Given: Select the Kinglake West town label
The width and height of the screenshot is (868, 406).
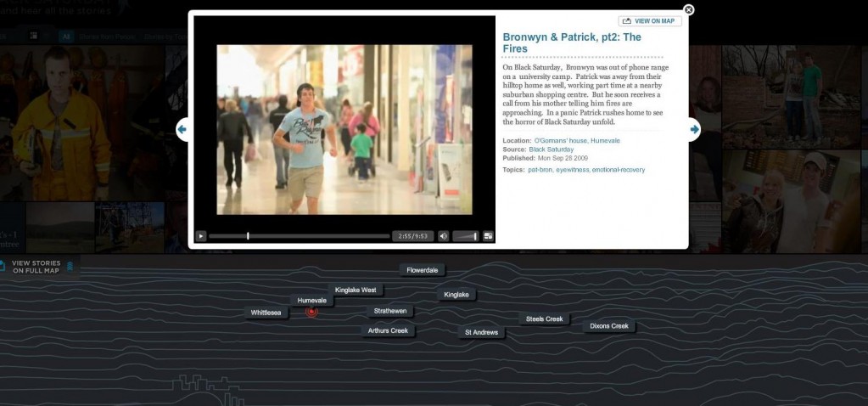Looking at the screenshot, I should [x=356, y=290].
